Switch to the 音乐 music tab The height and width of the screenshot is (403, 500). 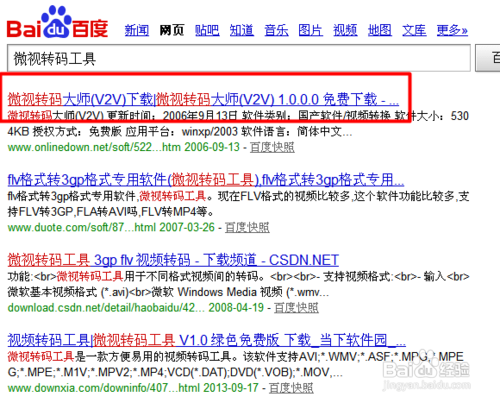point(276,30)
